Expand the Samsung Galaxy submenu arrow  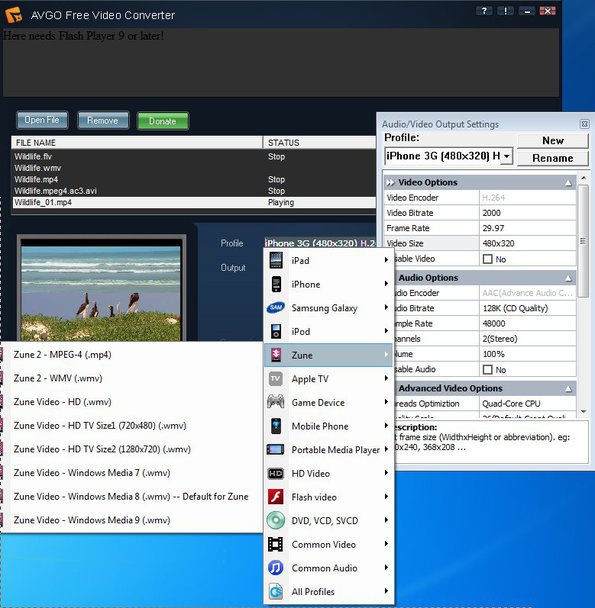point(386,307)
